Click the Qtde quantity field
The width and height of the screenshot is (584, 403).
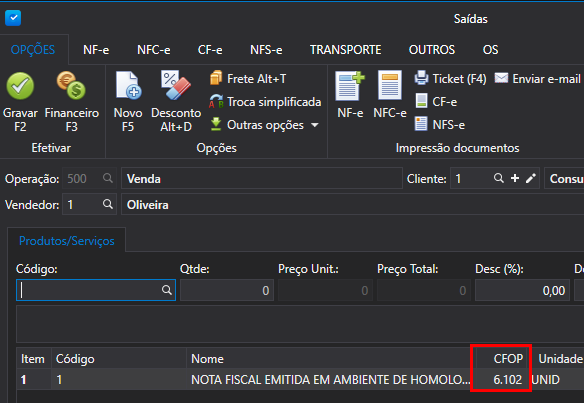pyautogui.click(x=227, y=290)
